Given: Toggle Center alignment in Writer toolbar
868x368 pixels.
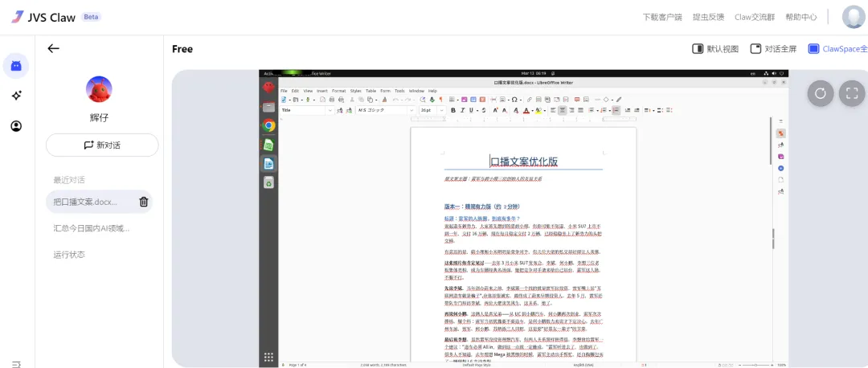Looking at the screenshot, I should 563,110.
